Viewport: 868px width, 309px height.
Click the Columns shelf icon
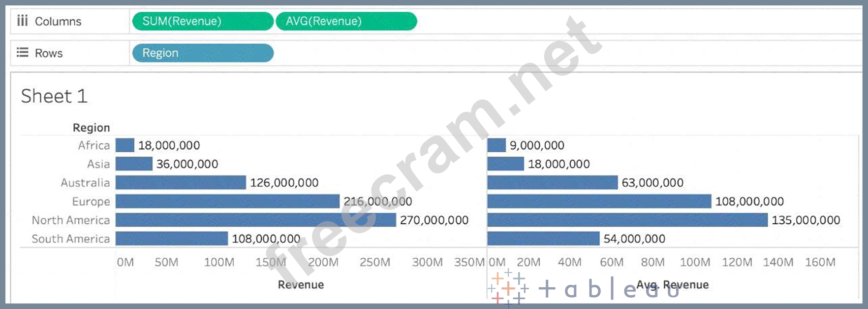[x=22, y=21]
